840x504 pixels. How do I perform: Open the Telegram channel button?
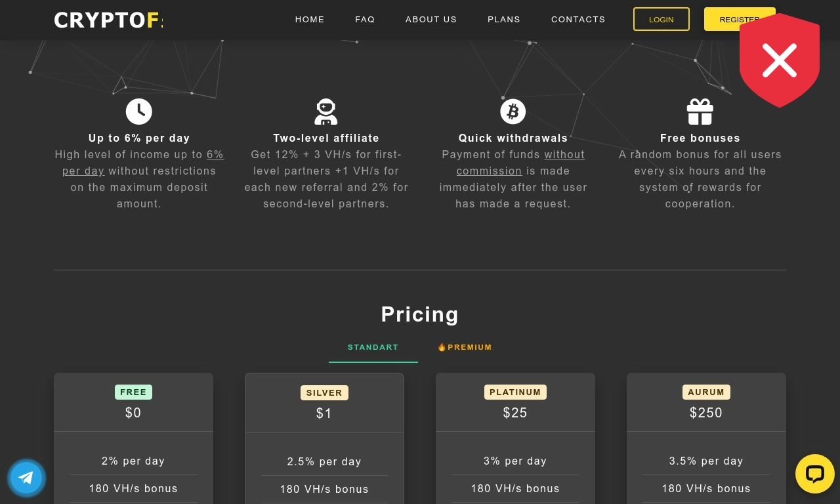[26, 477]
